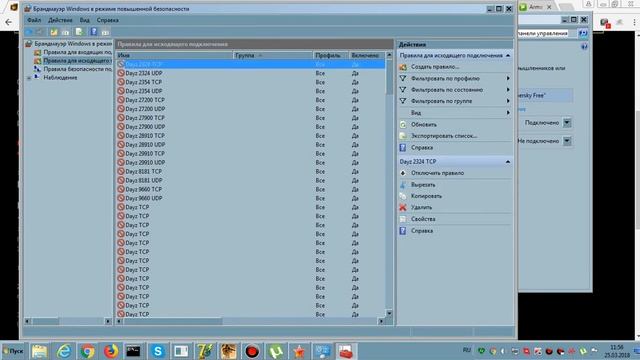Image resolution: width=640 pixels, height=360 pixels.
Task: Click the Включено column header
Action: pos(366,55)
